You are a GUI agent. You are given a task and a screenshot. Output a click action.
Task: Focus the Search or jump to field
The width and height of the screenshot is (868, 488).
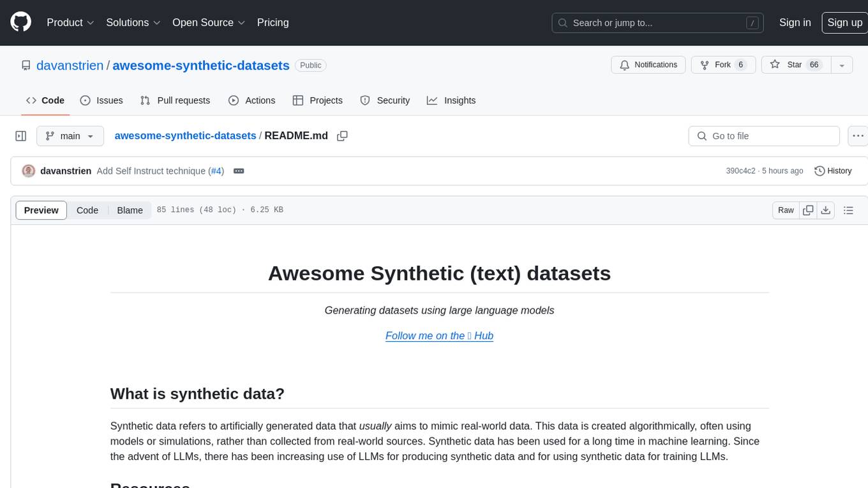coord(658,23)
